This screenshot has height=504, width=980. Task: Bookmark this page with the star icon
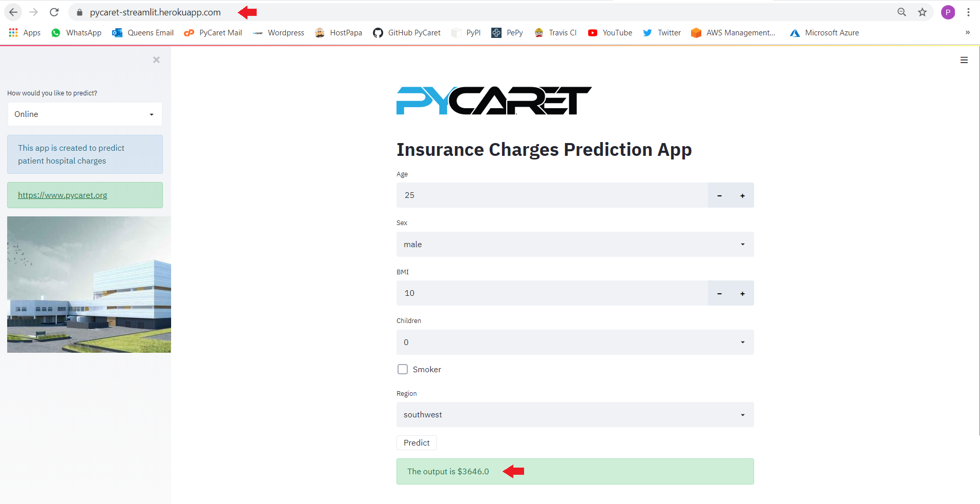[922, 12]
